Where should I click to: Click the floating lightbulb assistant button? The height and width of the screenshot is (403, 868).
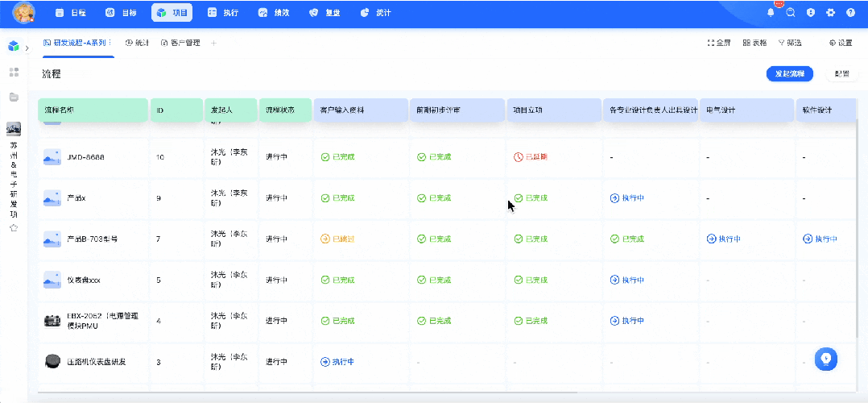click(826, 359)
